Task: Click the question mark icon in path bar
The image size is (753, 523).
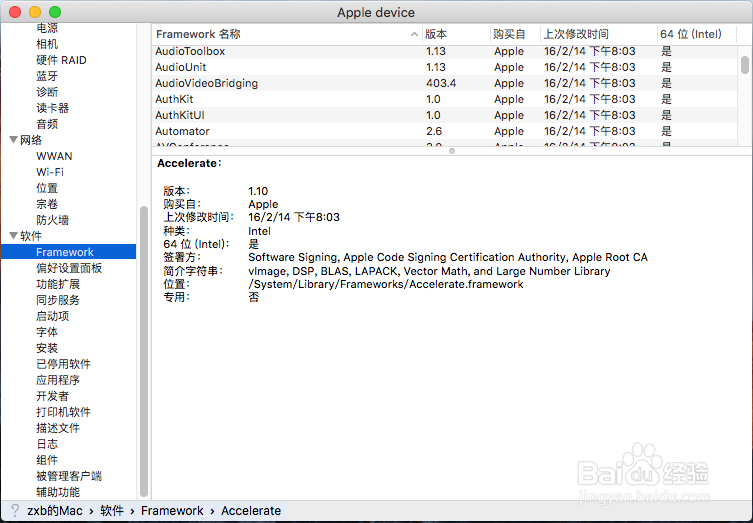Action: (15, 510)
